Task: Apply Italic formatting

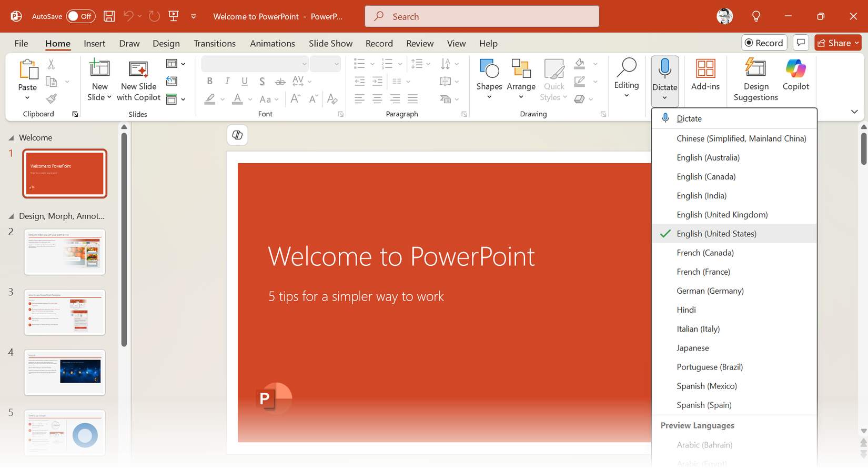Action: point(227,81)
